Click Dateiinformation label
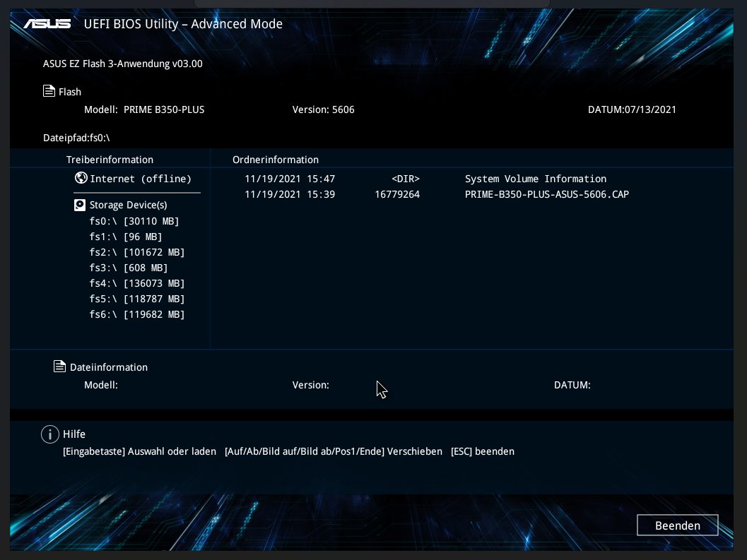Image resolution: width=747 pixels, height=560 pixels. tap(109, 367)
